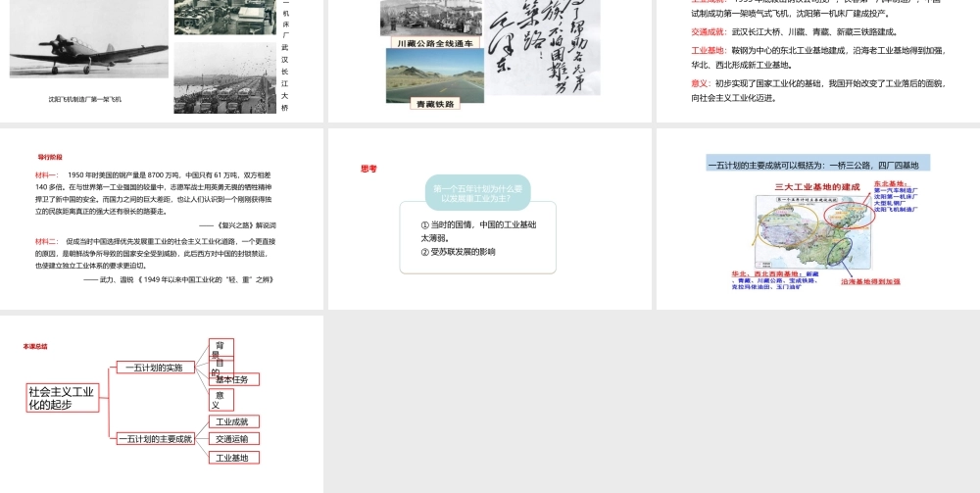Select the 社会主义工业化的起步 root box
Image resolution: width=980 pixels, height=493 pixels.
[63, 398]
